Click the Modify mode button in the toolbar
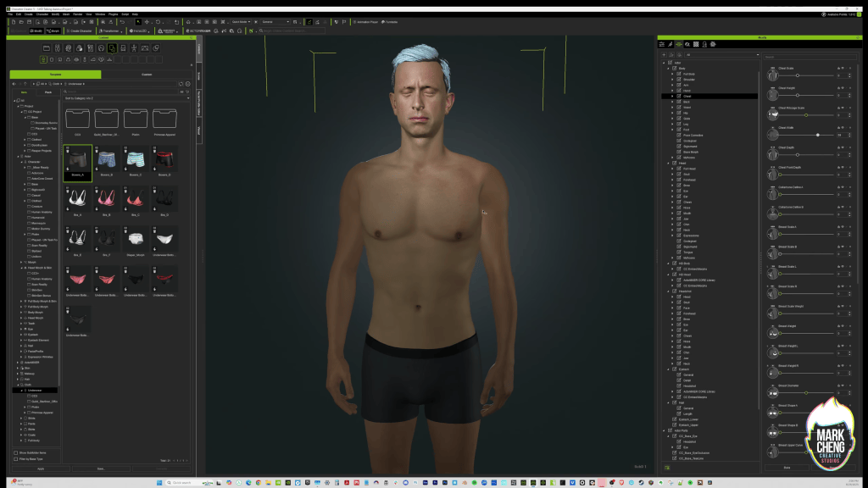The height and width of the screenshot is (488, 868). (x=36, y=31)
